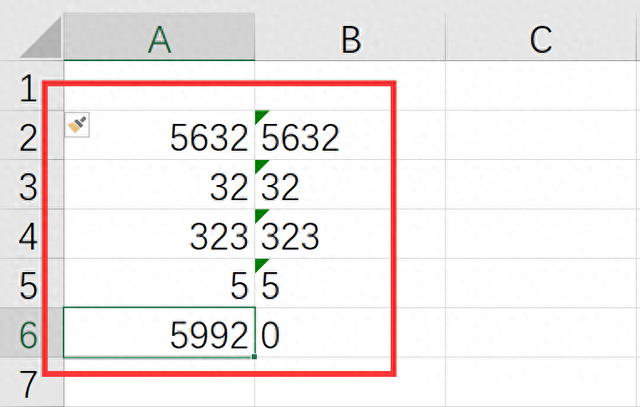The image size is (640, 407).
Task: Click cell B3 containing 32
Action: tap(350, 185)
